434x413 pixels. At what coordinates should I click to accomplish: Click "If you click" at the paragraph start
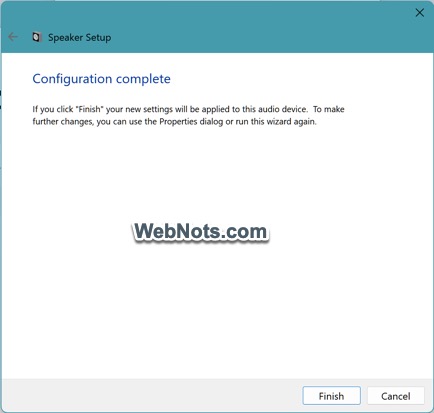[x=53, y=109]
